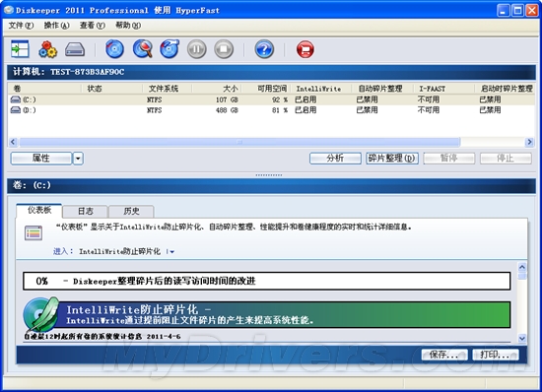Click the dashboard panel icon beside description
The width and height of the screenshot is (542, 392).
coord(34,233)
